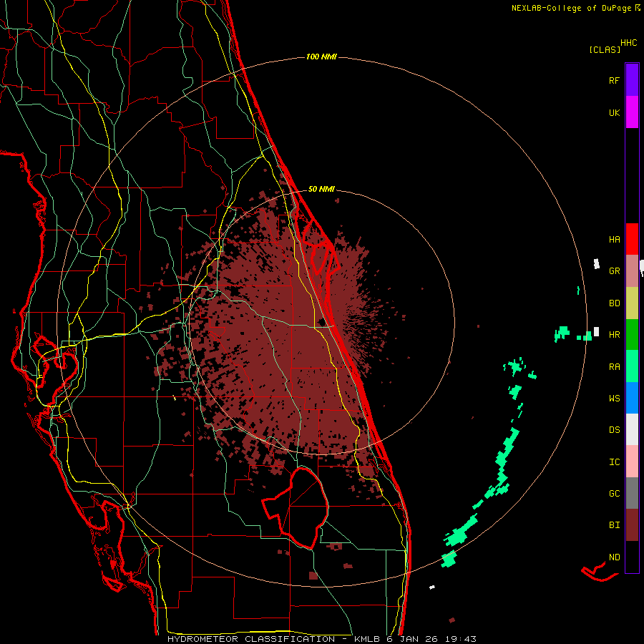Click the ND black legend swatch
Viewport: 644px width, 644px height.
[632, 557]
